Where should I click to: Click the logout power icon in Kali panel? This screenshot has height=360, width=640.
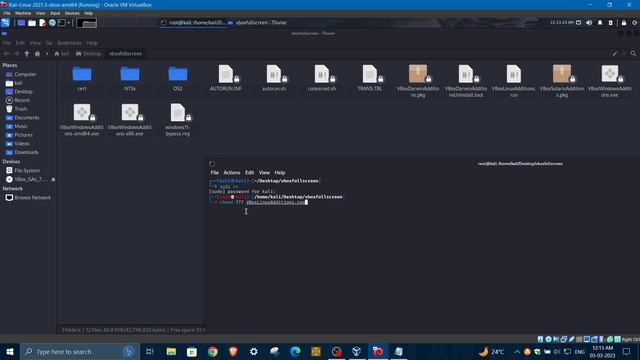pyautogui.click(x=635, y=23)
